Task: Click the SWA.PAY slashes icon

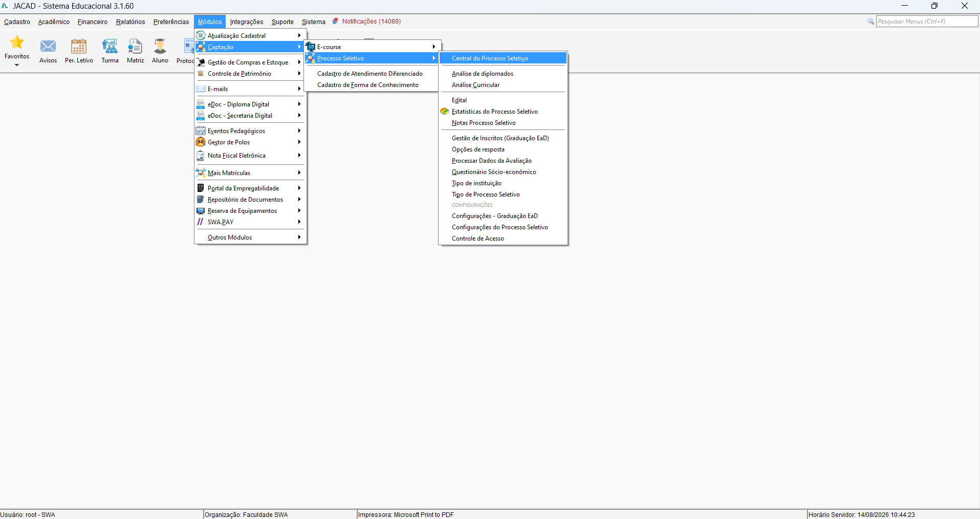Action: pyautogui.click(x=201, y=222)
